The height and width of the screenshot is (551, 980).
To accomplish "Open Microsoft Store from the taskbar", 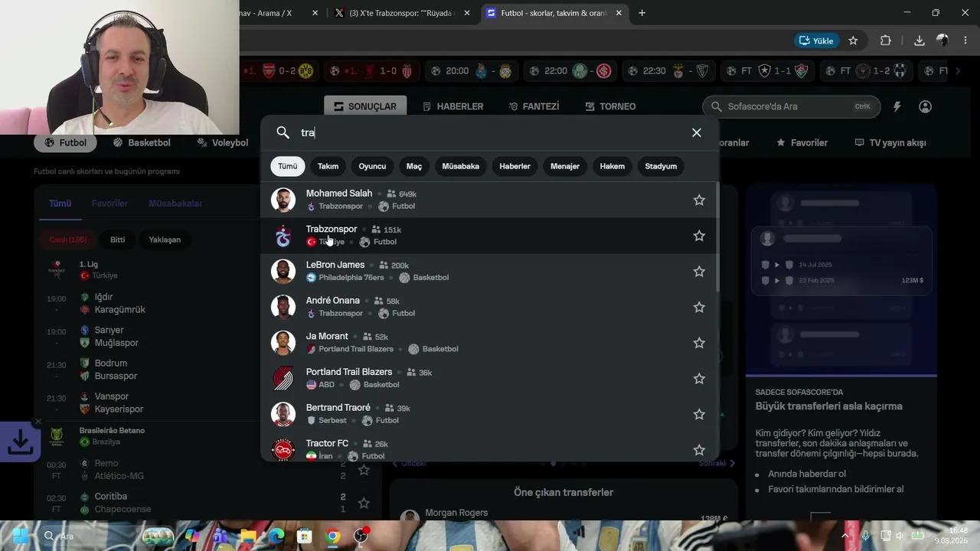I will (304, 536).
